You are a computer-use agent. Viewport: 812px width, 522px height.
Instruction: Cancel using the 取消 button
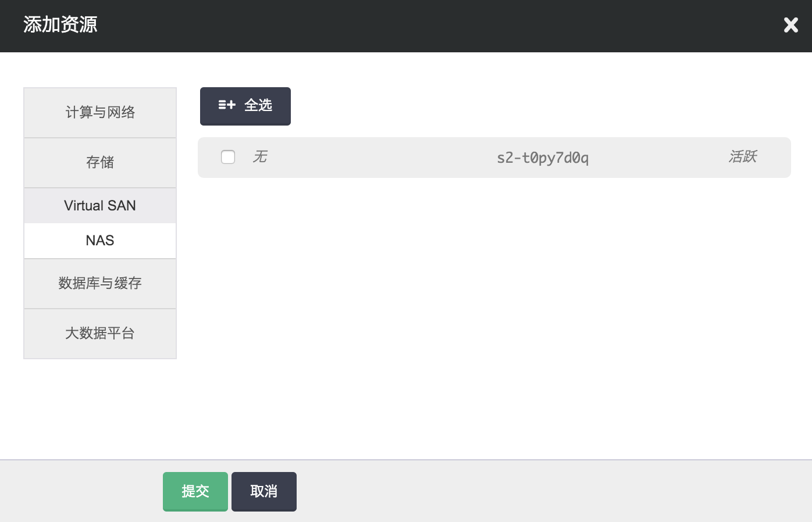click(263, 491)
